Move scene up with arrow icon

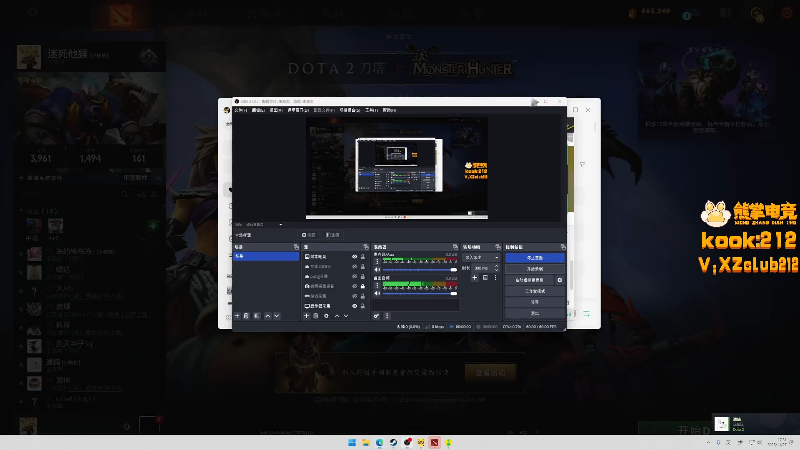pyautogui.click(x=267, y=316)
